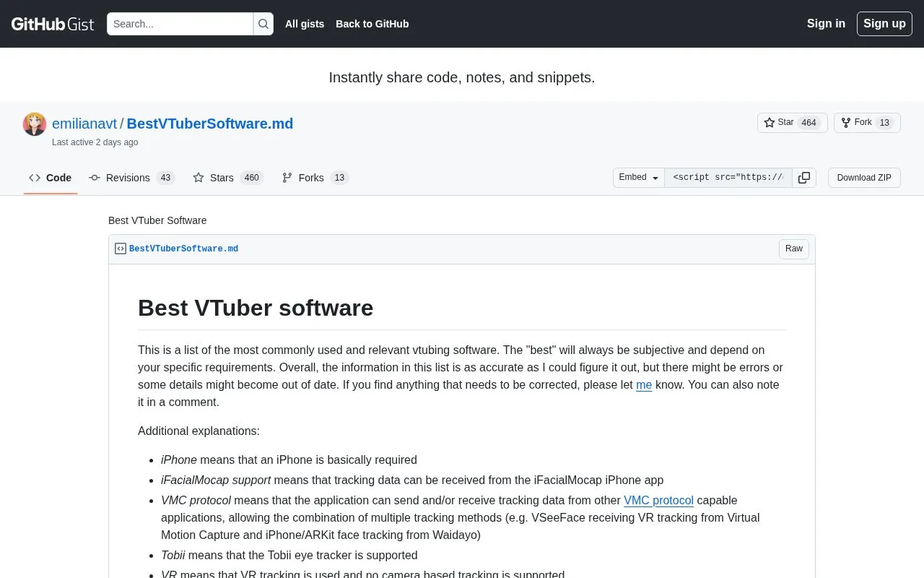Click the Download ZIP button

point(864,178)
